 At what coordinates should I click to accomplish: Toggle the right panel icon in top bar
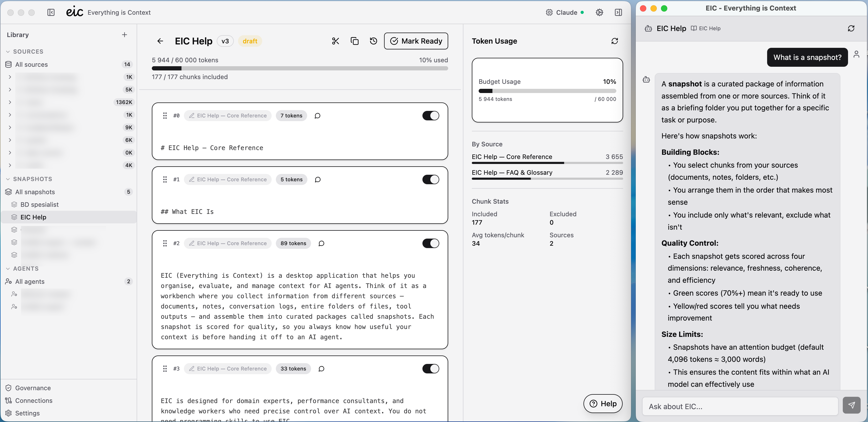tap(618, 12)
